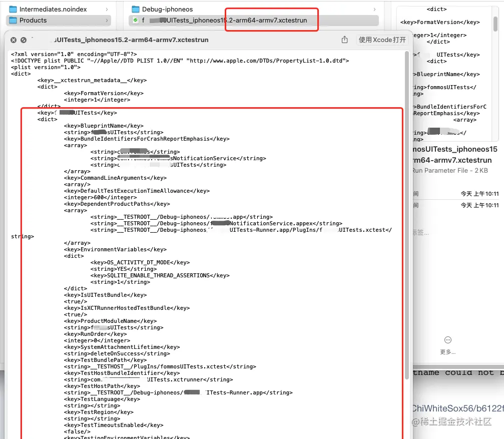
Task: Click ProductModuleName key line
Action: [x=110, y=321]
